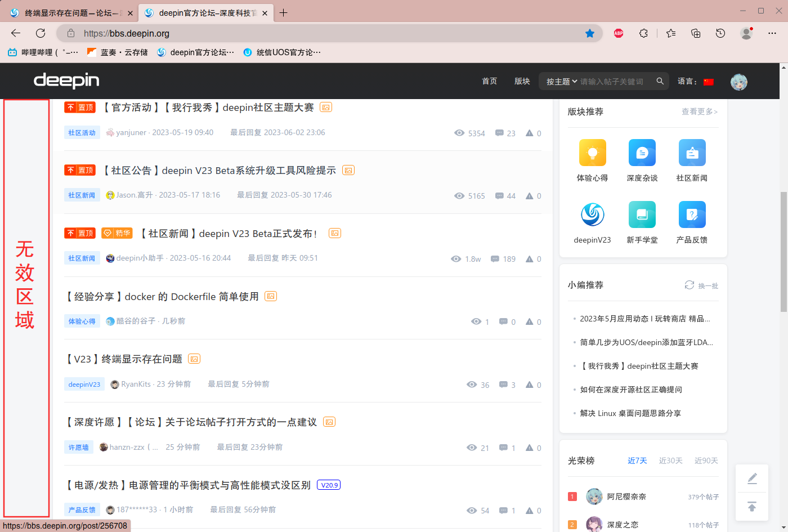Open the 体验心得 board icon
Screen dimensions: 788x532
click(593, 153)
